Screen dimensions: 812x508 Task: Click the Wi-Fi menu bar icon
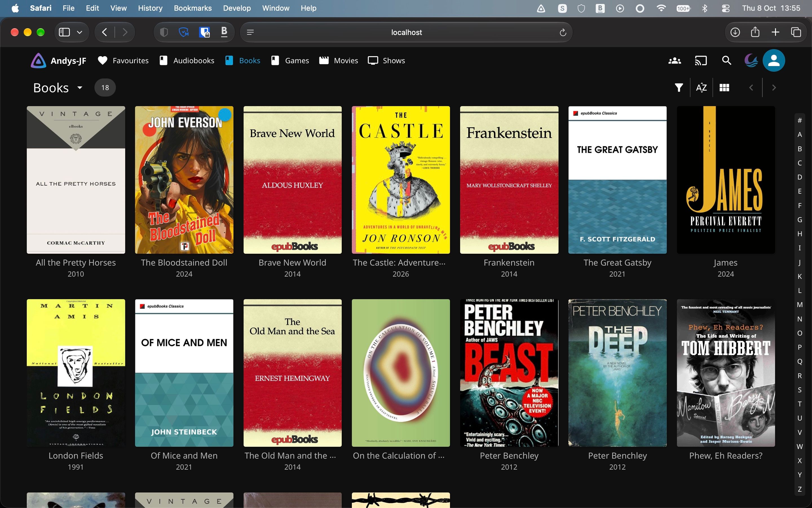[661, 8]
